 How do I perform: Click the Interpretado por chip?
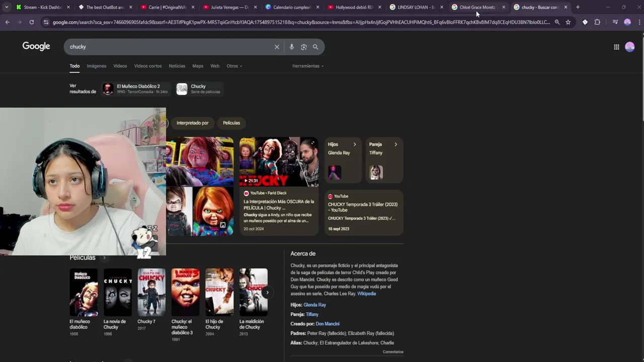pos(192,123)
